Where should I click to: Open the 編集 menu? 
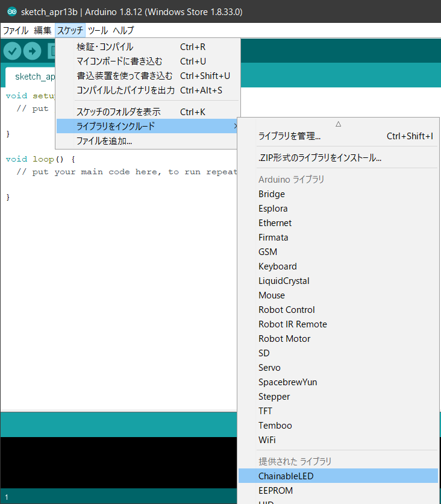42,31
